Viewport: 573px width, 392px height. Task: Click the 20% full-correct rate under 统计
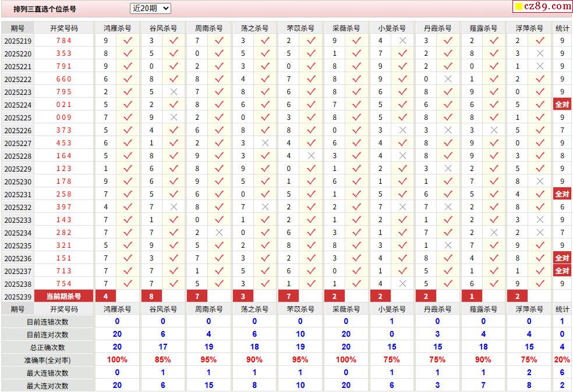point(562,360)
